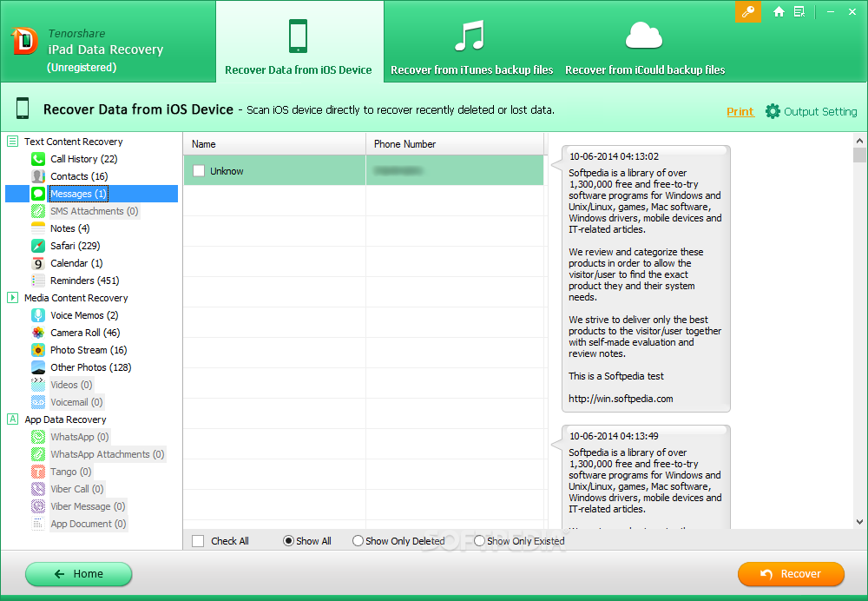Viewport: 868px width, 601px height.
Task: Click the Call History phone icon
Action: point(38,159)
